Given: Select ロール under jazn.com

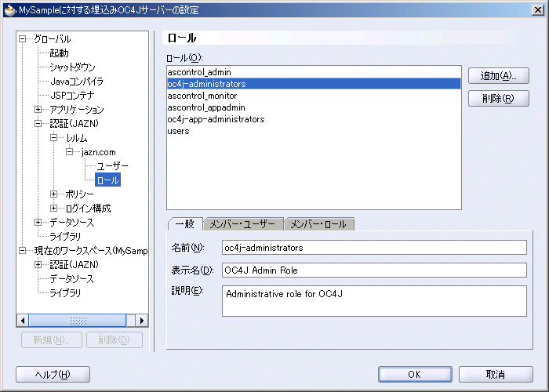Looking at the screenshot, I should (x=108, y=180).
